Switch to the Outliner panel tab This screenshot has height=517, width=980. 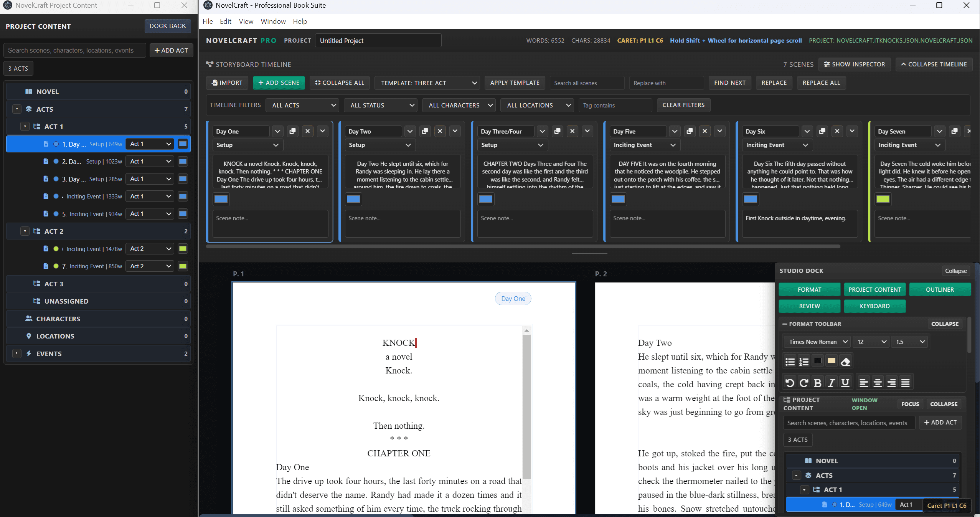940,289
